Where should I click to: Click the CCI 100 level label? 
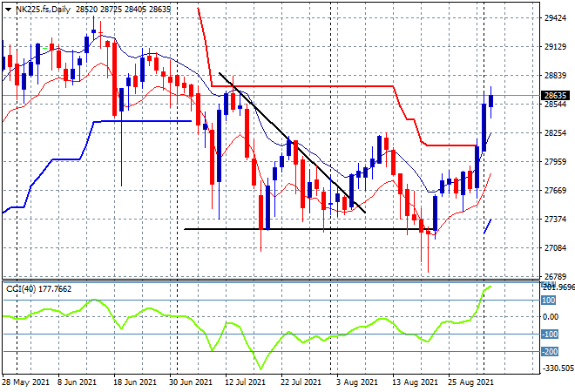[x=549, y=301]
